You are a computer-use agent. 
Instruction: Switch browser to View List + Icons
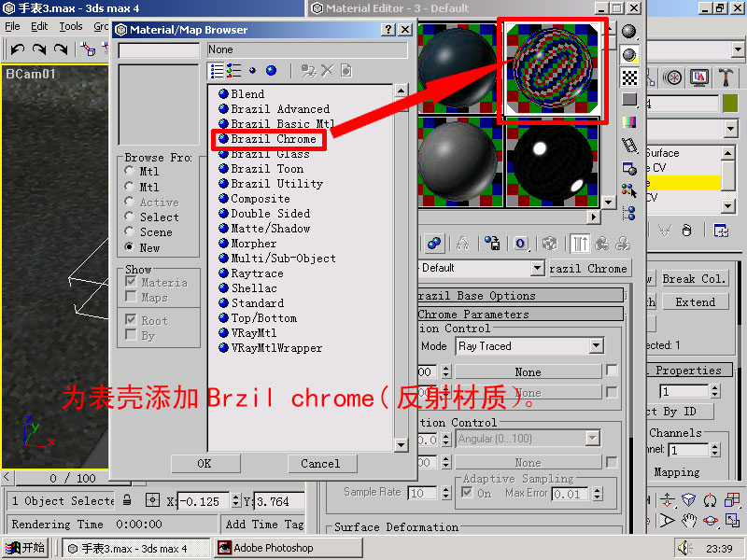tap(233, 71)
